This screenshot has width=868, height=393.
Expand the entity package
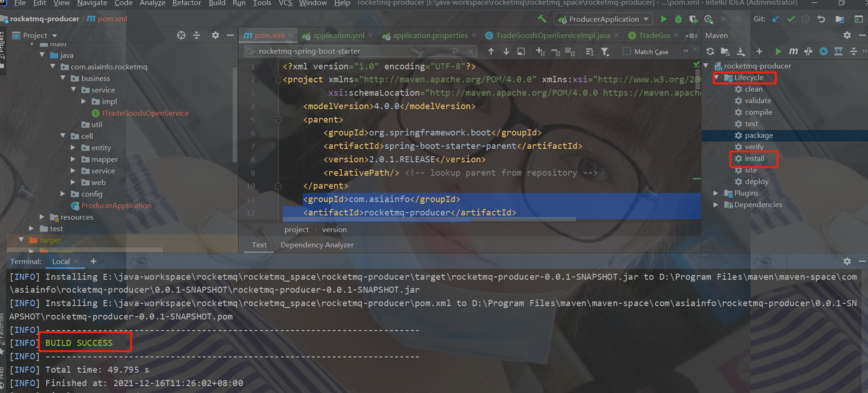(x=73, y=147)
